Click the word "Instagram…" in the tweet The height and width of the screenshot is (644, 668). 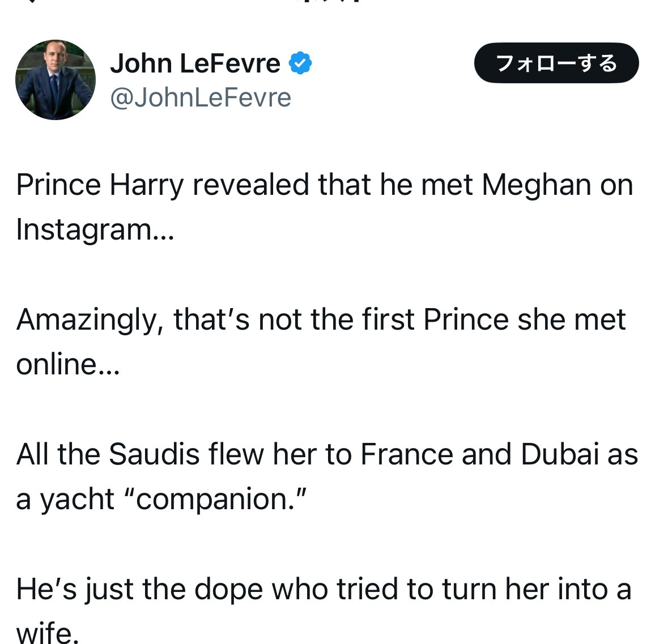(95, 229)
